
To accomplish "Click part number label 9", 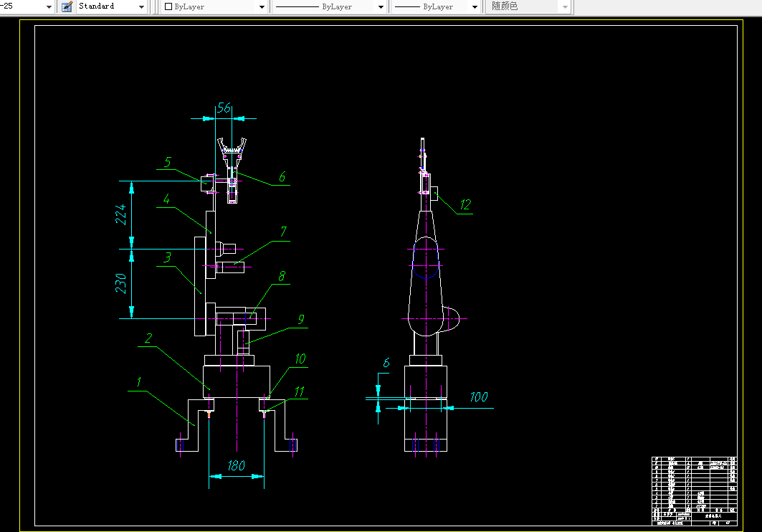I will (x=301, y=319).
